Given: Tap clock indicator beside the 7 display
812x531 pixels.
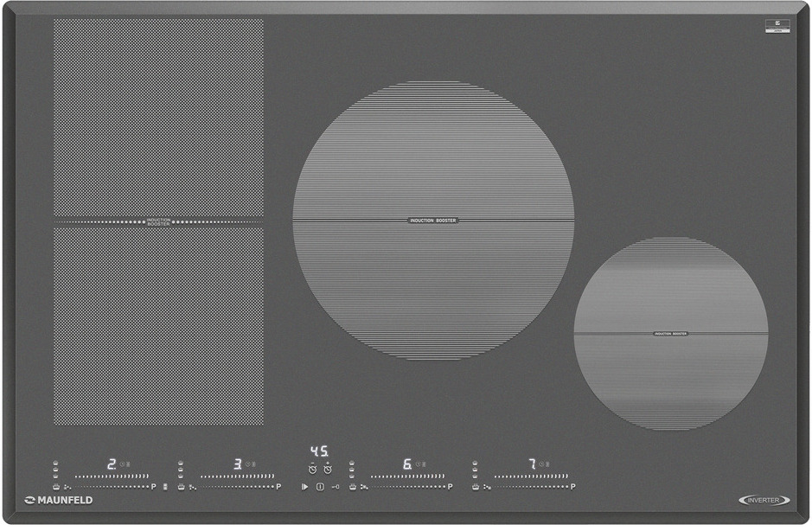Looking at the screenshot, I should click(x=541, y=464).
